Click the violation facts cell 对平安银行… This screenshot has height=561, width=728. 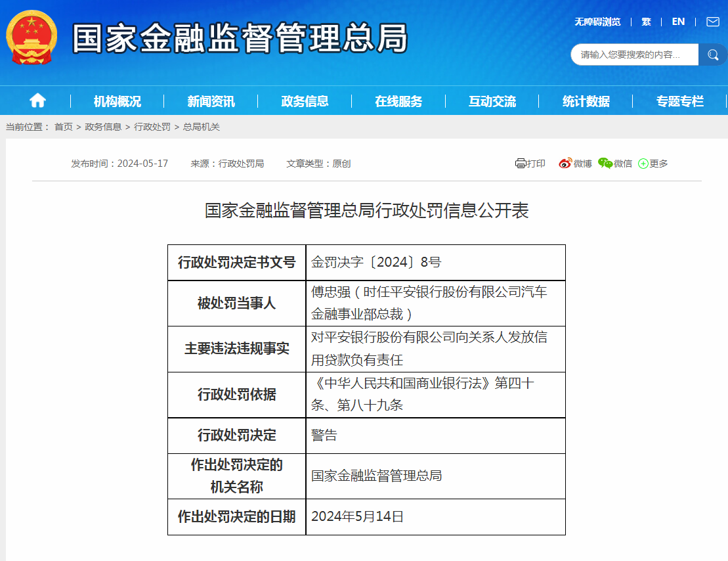(x=435, y=349)
